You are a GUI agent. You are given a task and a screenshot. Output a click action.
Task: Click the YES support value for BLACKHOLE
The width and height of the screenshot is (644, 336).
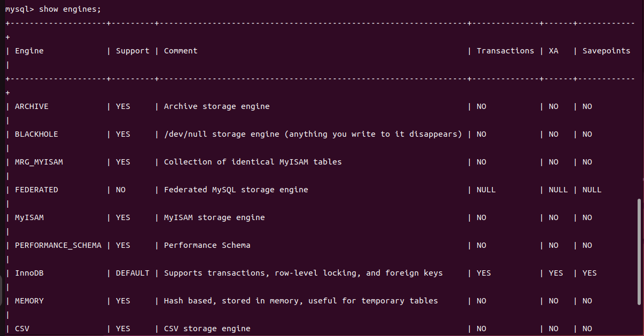point(123,134)
